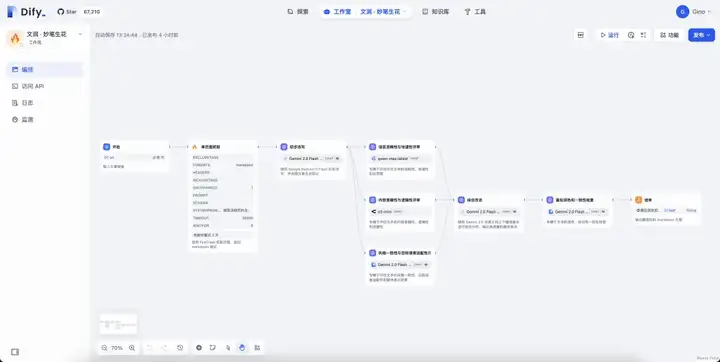720x362 pixels.
Task: Switch to hand pan mode
Action: [x=242, y=348]
